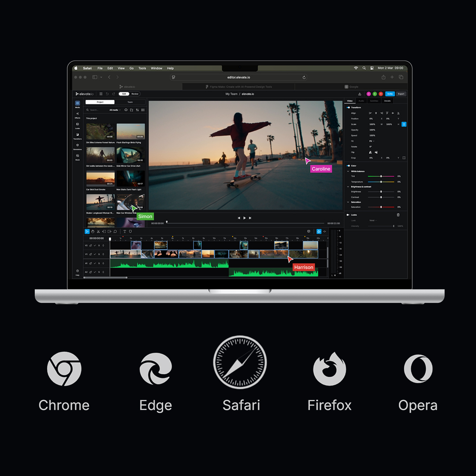Click the Safari share icon

click(383, 77)
